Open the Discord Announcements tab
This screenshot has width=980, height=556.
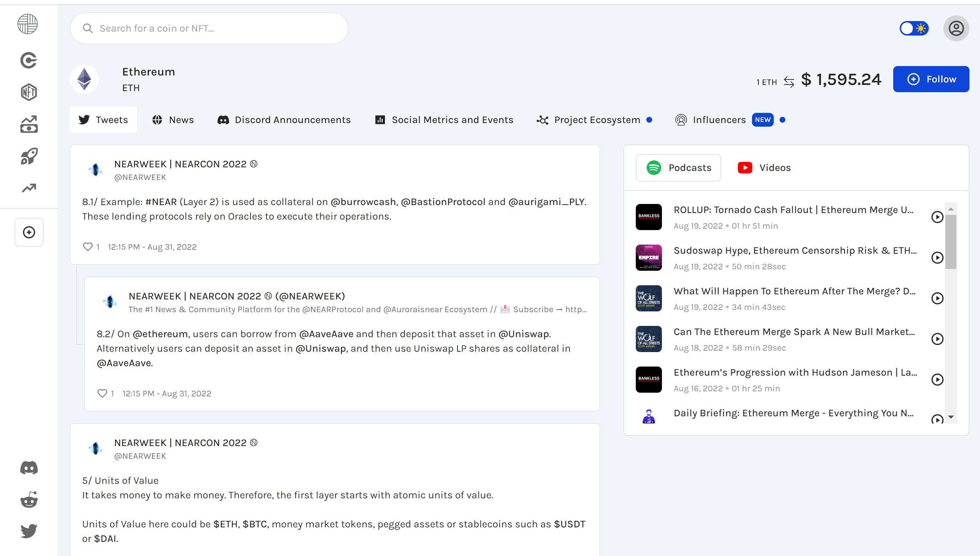click(284, 120)
